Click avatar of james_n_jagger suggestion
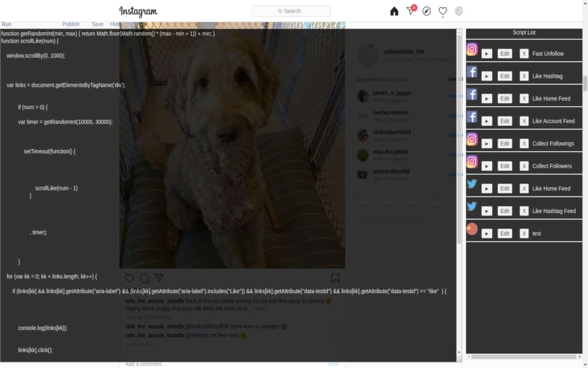 [362, 96]
